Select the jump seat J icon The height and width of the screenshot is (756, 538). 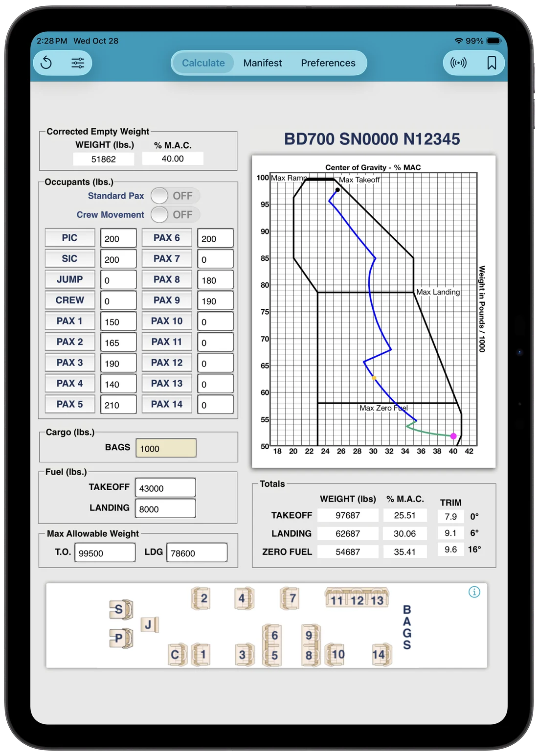pyautogui.click(x=150, y=624)
